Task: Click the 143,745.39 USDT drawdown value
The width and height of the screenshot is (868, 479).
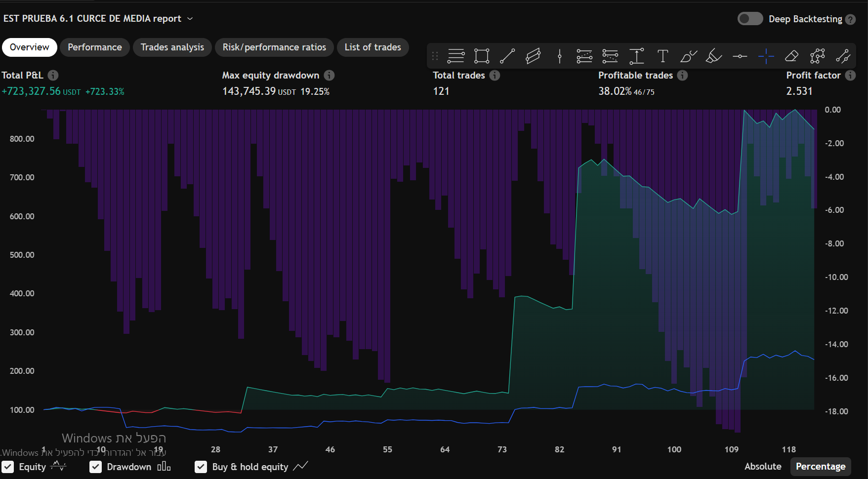Action: pyautogui.click(x=259, y=91)
